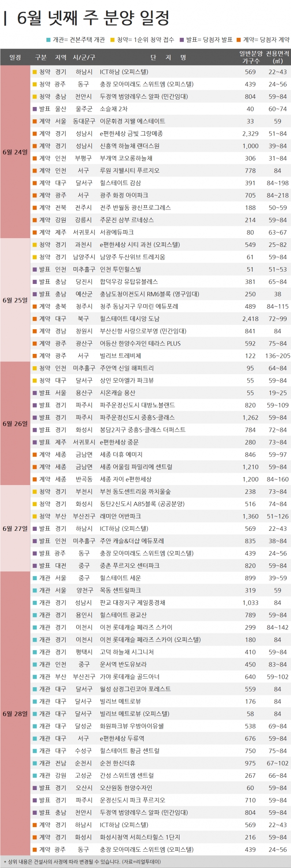
Task: Click '시온캐슬 용산' complex name
Action: 118,393
